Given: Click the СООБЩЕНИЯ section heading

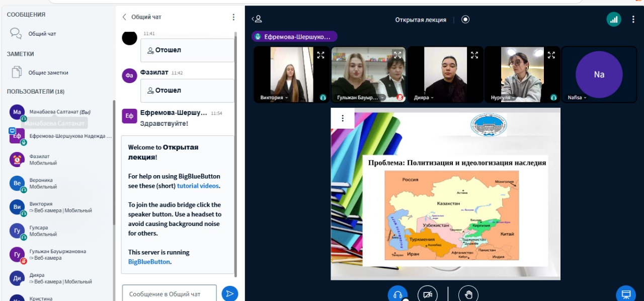Looking at the screenshot, I should [x=26, y=15].
